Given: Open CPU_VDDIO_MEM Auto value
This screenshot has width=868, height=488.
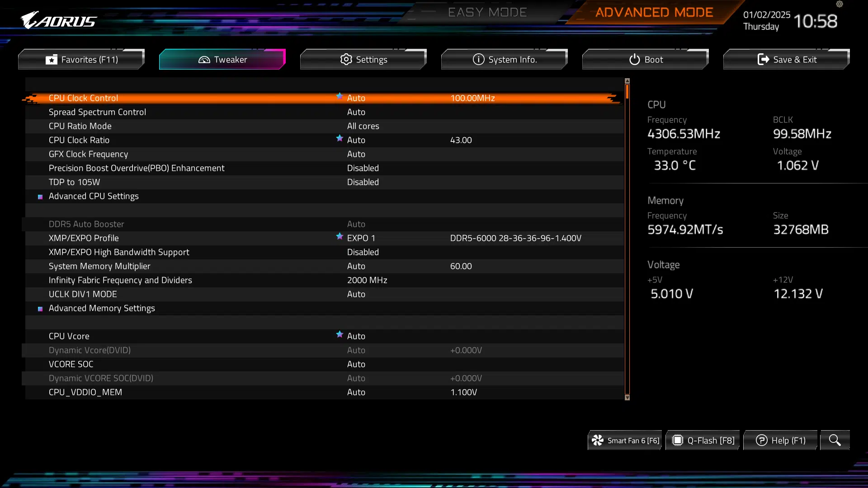Looking at the screenshot, I should pos(356,392).
